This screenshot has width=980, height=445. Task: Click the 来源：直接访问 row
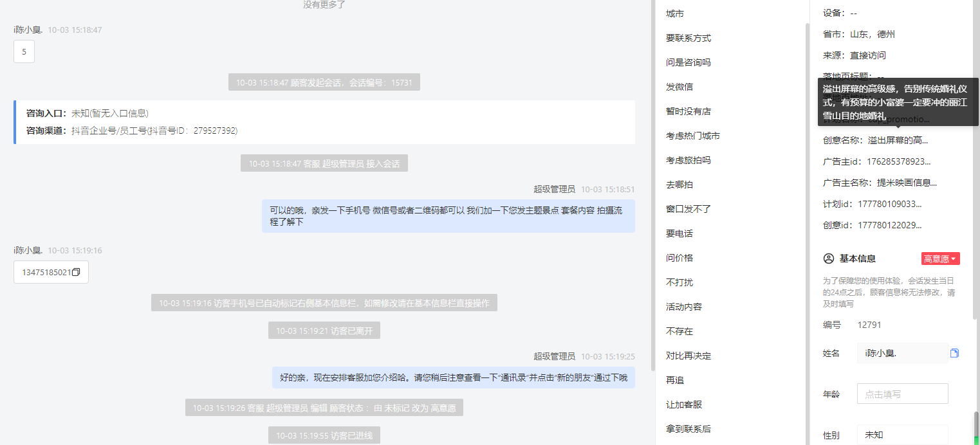[855, 55]
